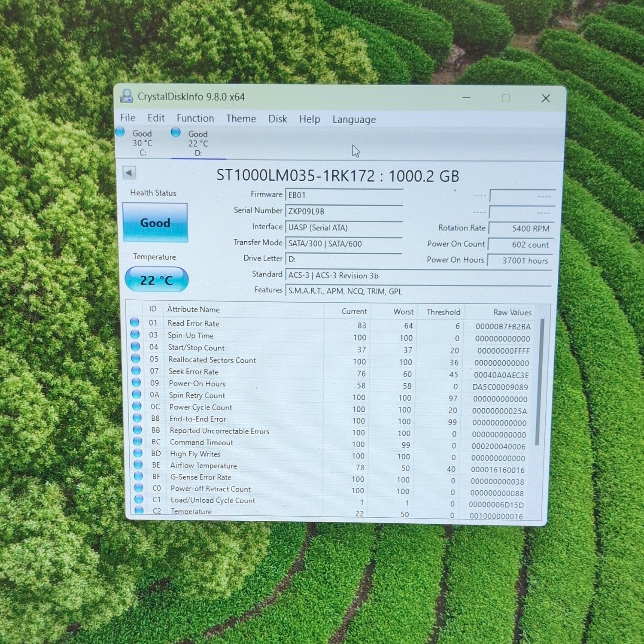Click the SMART attribute list vertical scrollbar
Image resolution: width=644 pixels, height=644 pixels.
[x=540, y=382]
